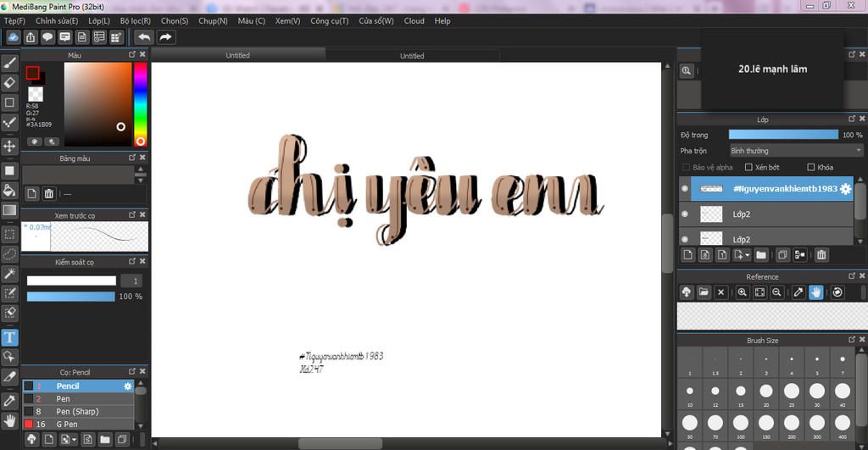Delete layer with trash icon in Lớp panel
The image size is (868, 450).
[x=821, y=254]
